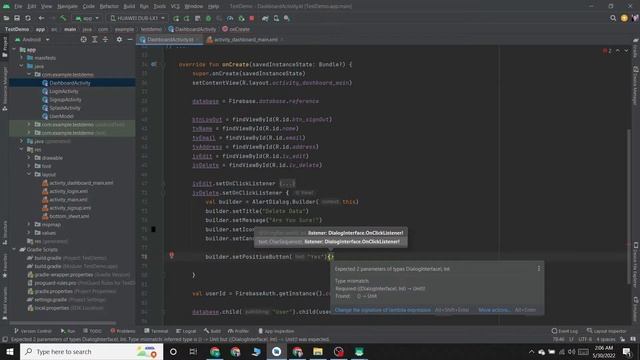The height and width of the screenshot is (360, 640).
Task: Click the taskbar 'Type here to search' box
Action: (91, 351)
